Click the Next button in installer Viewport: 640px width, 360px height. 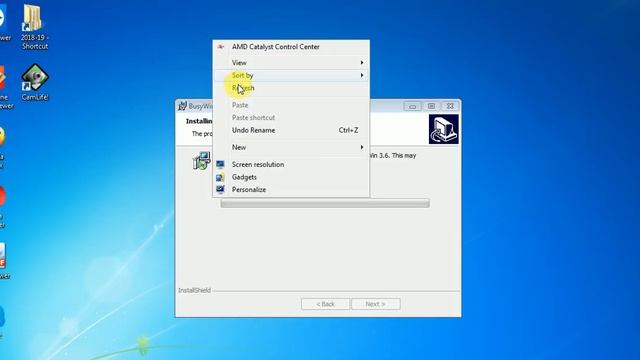[376, 304]
